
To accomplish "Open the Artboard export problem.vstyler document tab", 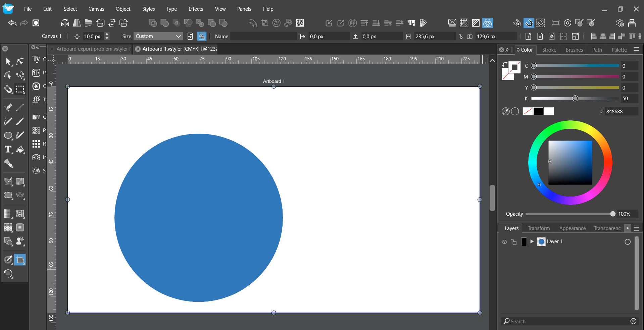I will coord(92,49).
